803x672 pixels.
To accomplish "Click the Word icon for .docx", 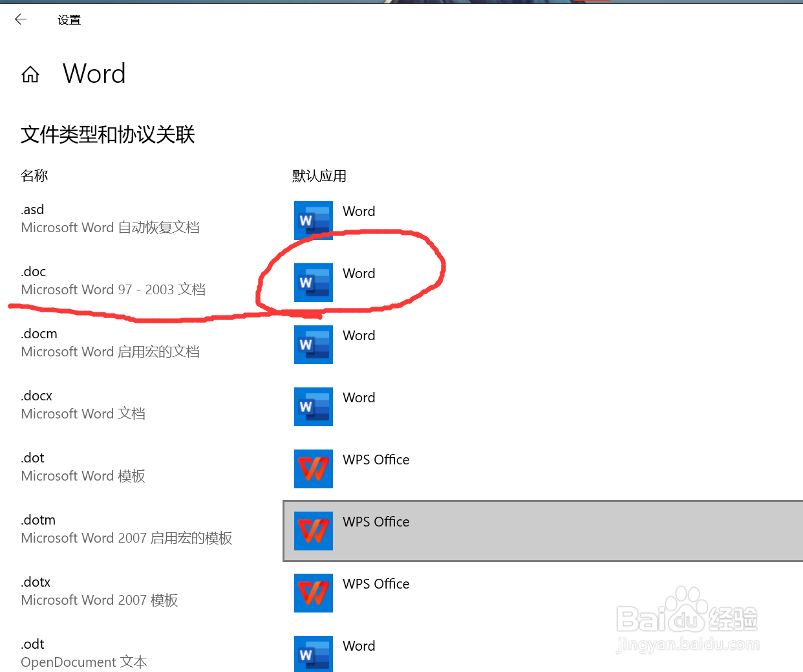I will 314,407.
